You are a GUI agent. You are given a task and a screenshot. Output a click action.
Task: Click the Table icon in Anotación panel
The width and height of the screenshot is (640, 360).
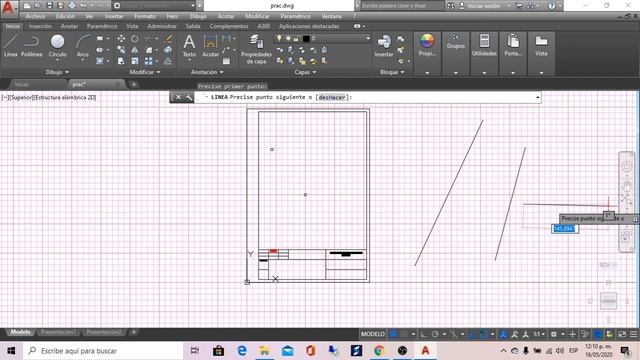click(x=226, y=61)
